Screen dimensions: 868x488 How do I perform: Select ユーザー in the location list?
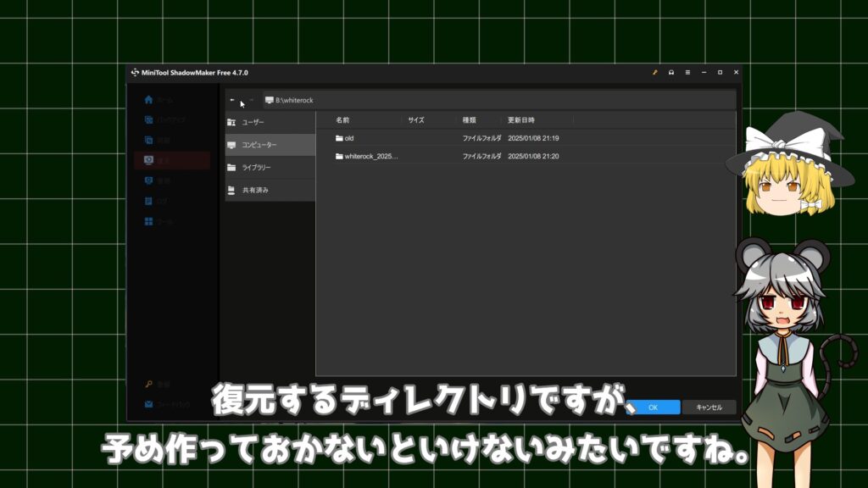pyautogui.click(x=270, y=122)
